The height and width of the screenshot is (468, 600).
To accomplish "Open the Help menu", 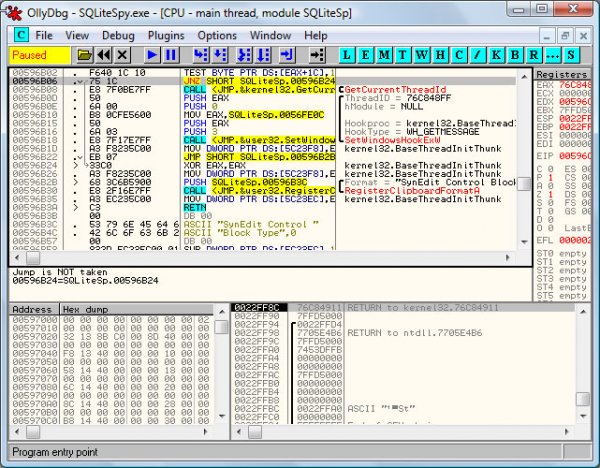I will click(316, 36).
